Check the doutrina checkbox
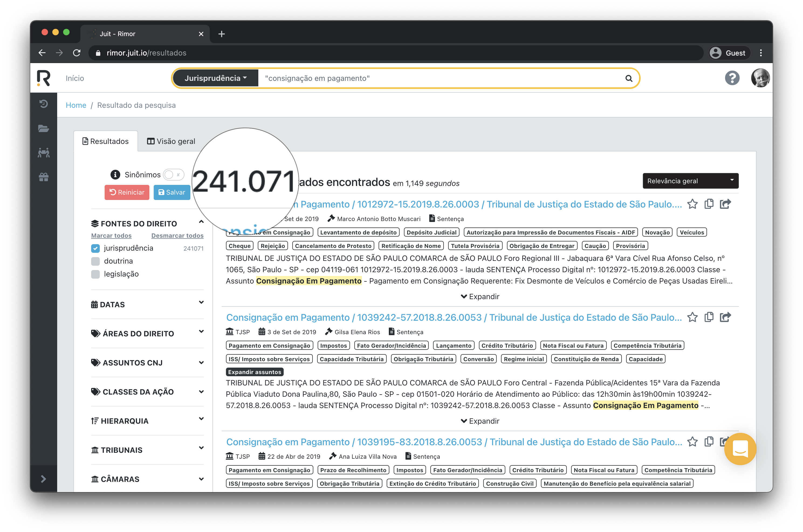 point(95,261)
